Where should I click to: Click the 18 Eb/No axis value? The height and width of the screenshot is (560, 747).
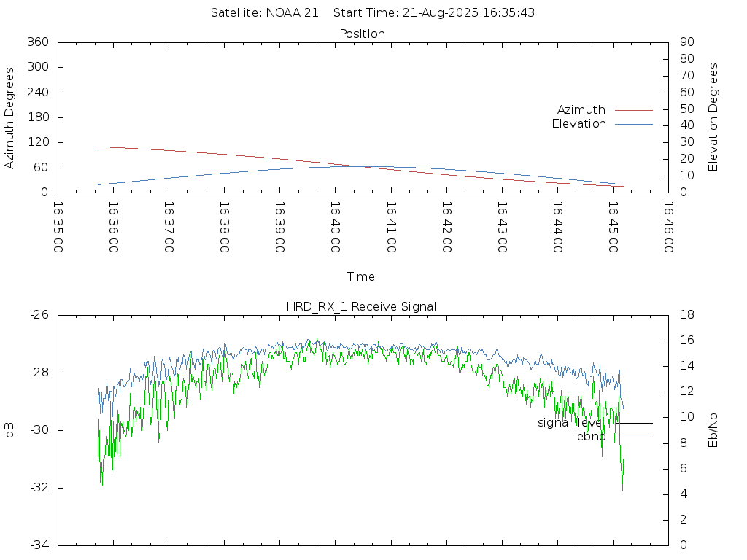click(x=687, y=315)
